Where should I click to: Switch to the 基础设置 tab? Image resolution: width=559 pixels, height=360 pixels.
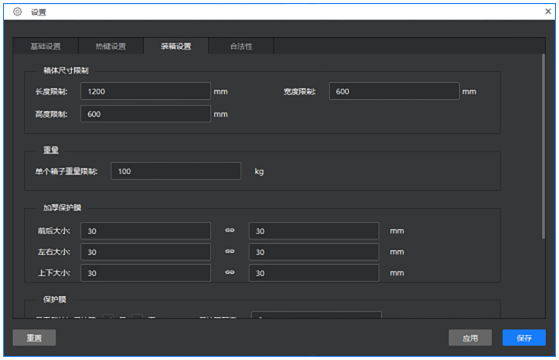click(x=46, y=46)
